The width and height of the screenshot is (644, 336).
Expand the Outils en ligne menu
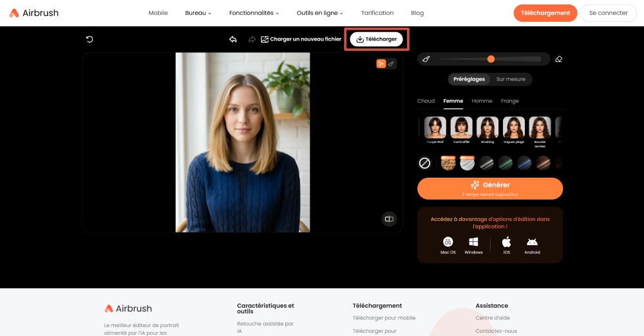[x=319, y=13]
